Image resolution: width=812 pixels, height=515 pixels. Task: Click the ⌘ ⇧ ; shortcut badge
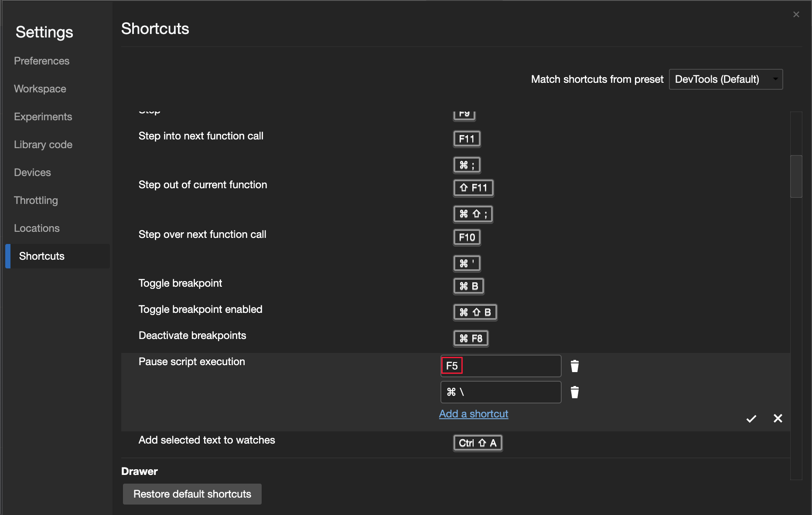473,214
